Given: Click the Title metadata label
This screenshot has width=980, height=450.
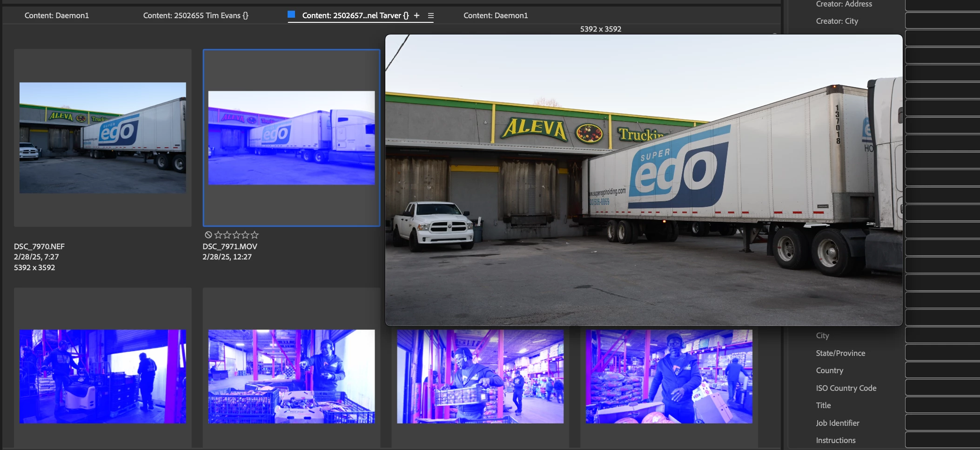Looking at the screenshot, I should point(823,405).
